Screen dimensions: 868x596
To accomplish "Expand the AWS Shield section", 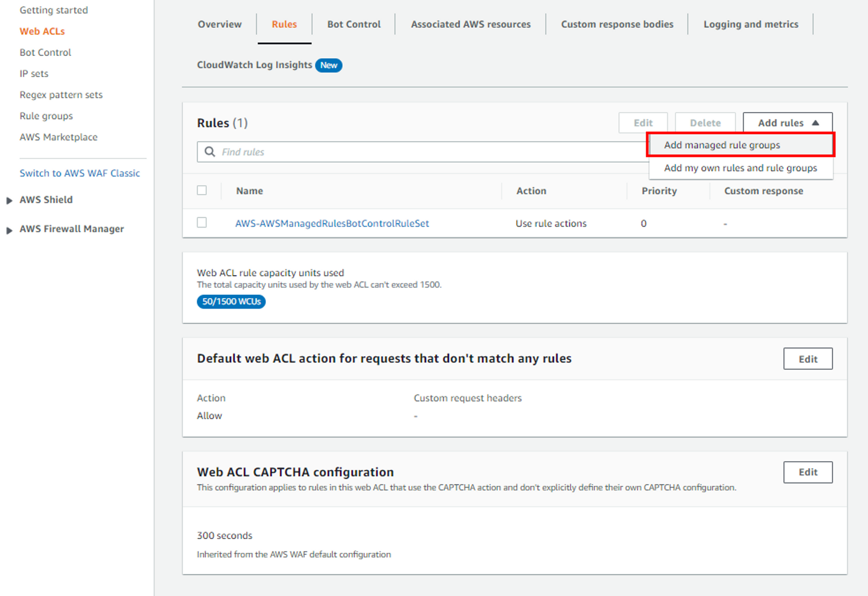I will pyautogui.click(x=9, y=200).
